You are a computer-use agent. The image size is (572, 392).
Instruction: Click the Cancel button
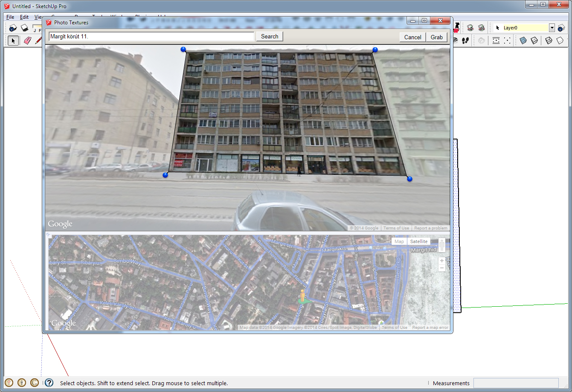[412, 37]
